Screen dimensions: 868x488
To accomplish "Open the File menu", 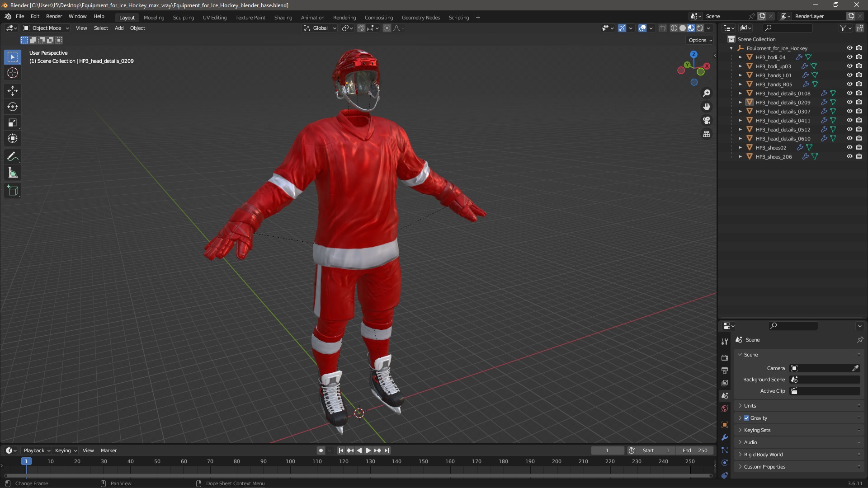I will [x=20, y=16].
